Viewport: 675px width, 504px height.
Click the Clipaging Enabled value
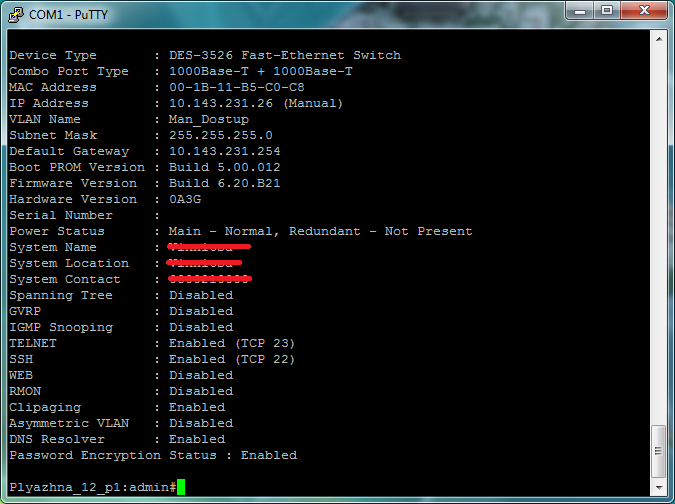(197, 407)
